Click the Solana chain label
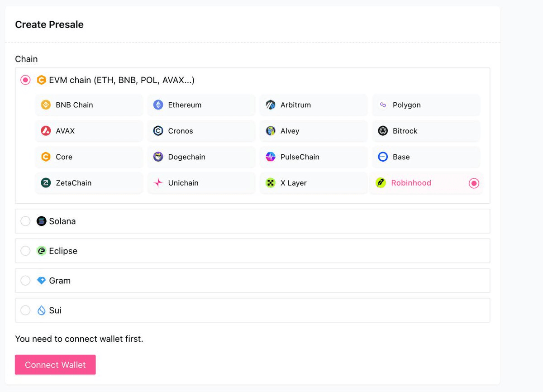This screenshot has width=543, height=392. pos(62,221)
